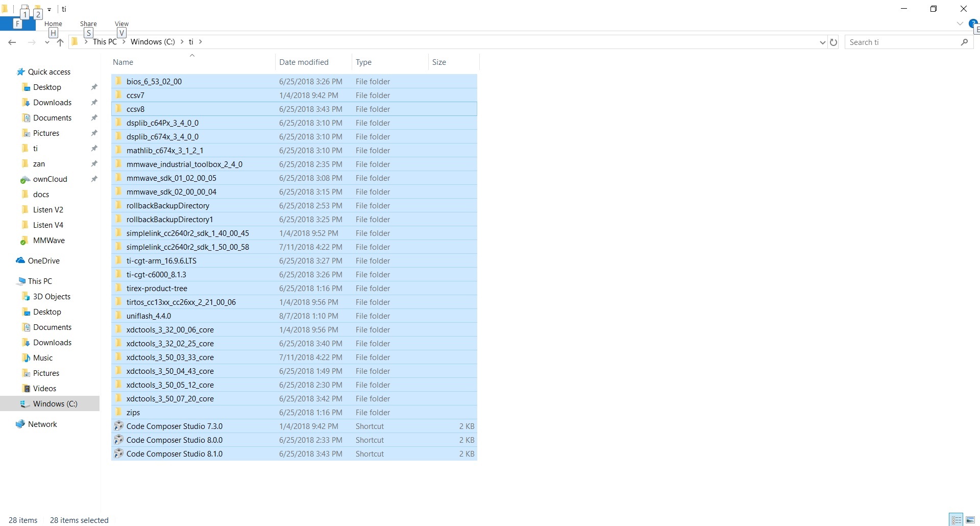Click the search magnifier icon

964,42
